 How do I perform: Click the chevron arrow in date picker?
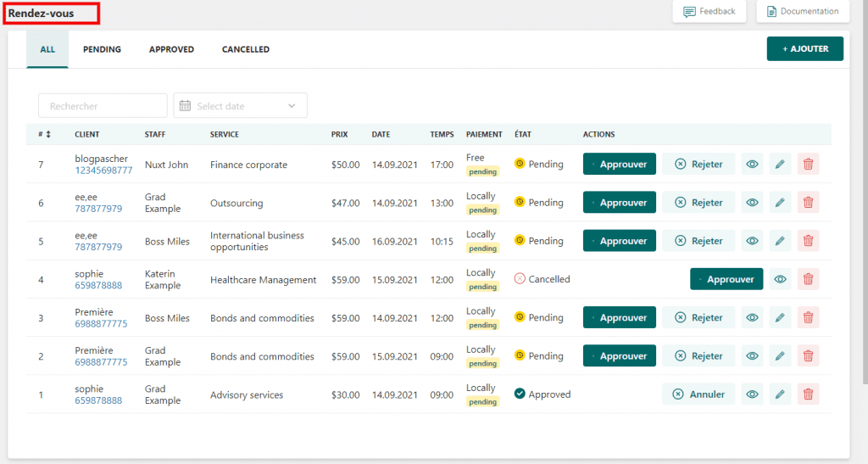click(x=292, y=106)
